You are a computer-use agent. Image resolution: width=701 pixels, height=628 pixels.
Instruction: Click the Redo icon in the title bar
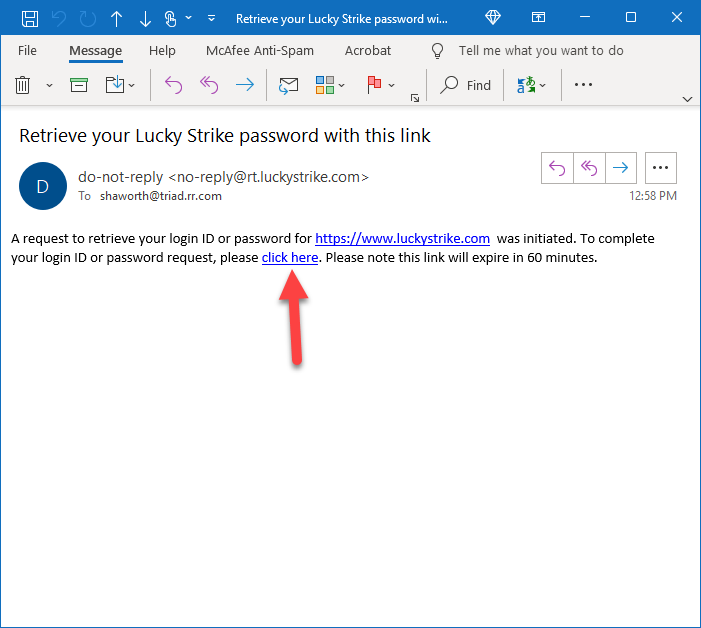point(88,19)
